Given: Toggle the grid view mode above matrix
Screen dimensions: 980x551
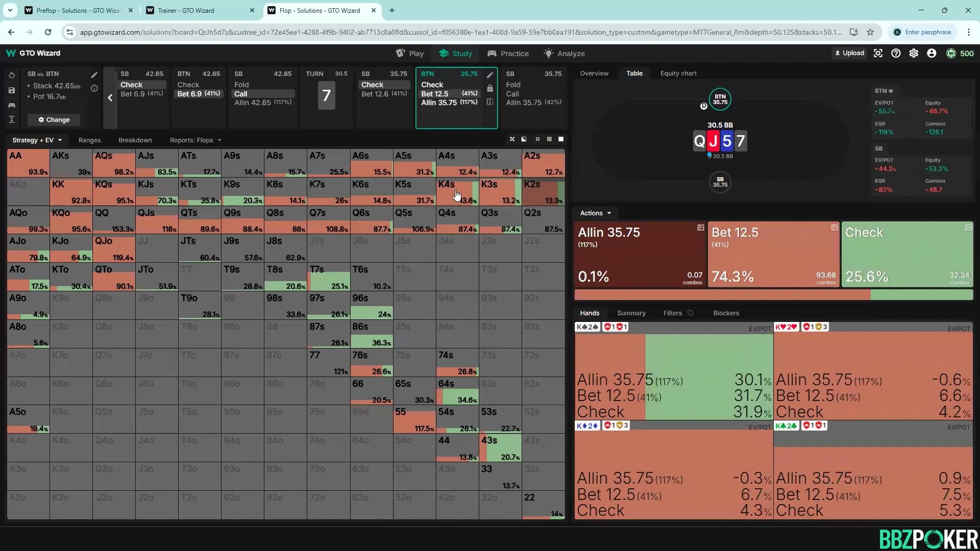Looking at the screenshot, I should click(x=550, y=139).
